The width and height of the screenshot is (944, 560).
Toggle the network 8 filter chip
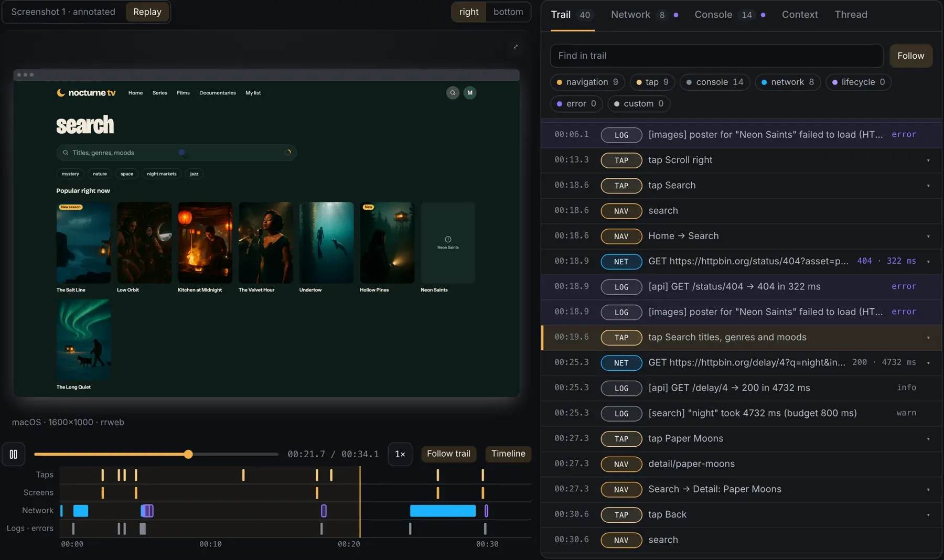(x=788, y=82)
